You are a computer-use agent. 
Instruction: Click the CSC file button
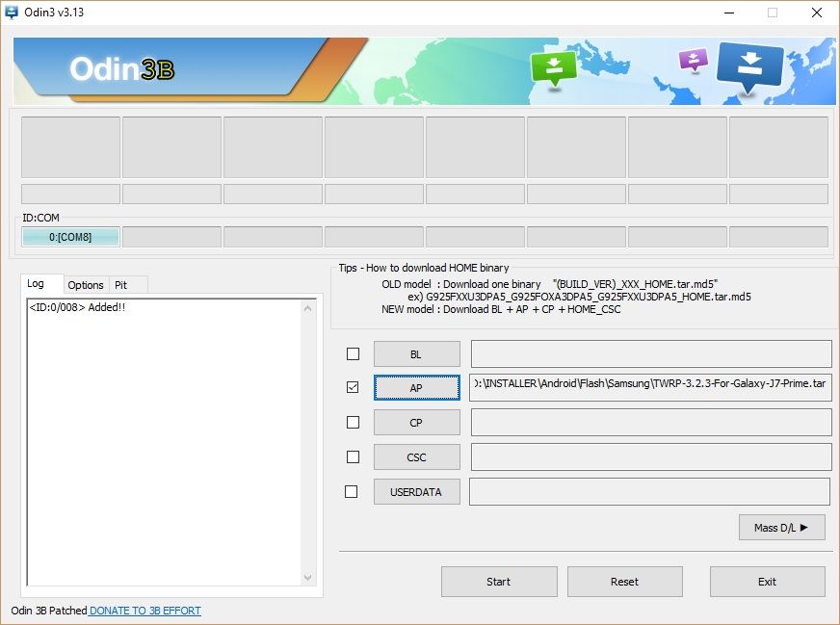click(417, 457)
